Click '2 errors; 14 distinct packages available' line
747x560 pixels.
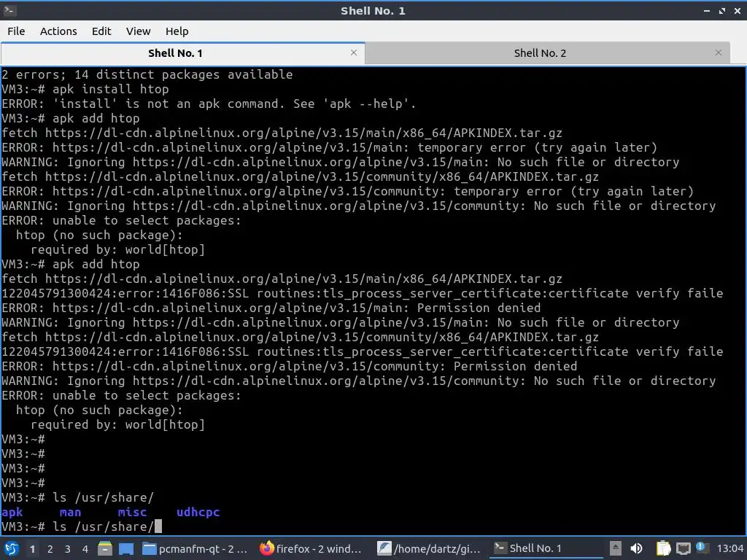[x=147, y=74]
